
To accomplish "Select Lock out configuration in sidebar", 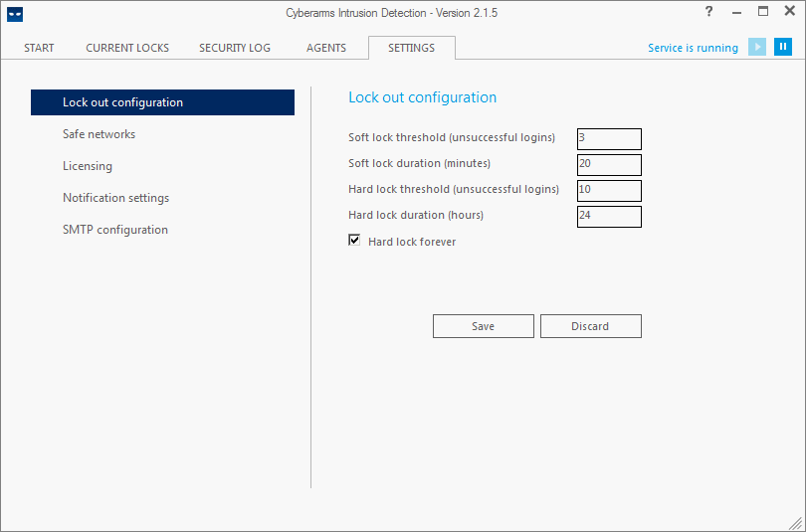I will [x=162, y=102].
